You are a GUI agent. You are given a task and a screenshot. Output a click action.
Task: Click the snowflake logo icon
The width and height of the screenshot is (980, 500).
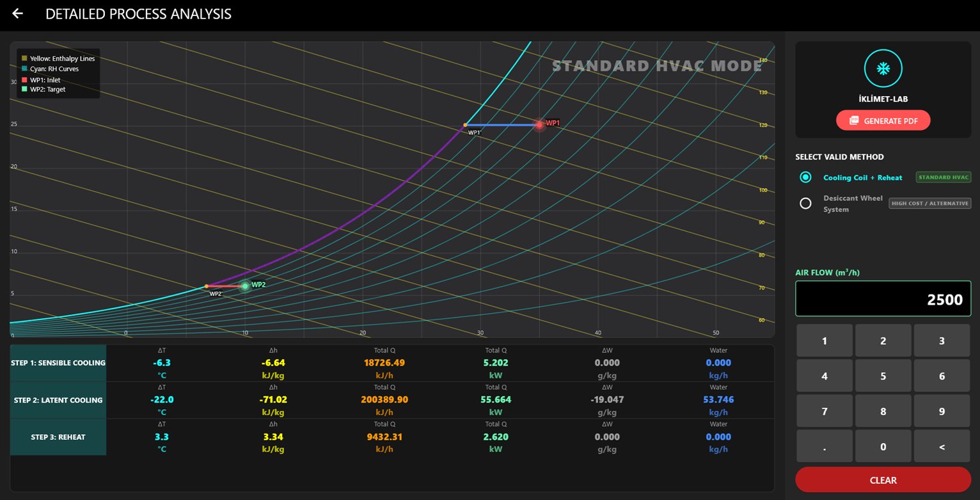(883, 68)
